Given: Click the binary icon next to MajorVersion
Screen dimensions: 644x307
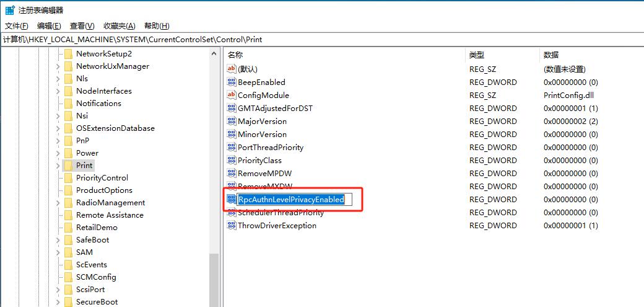Looking at the screenshot, I should click(232, 122).
